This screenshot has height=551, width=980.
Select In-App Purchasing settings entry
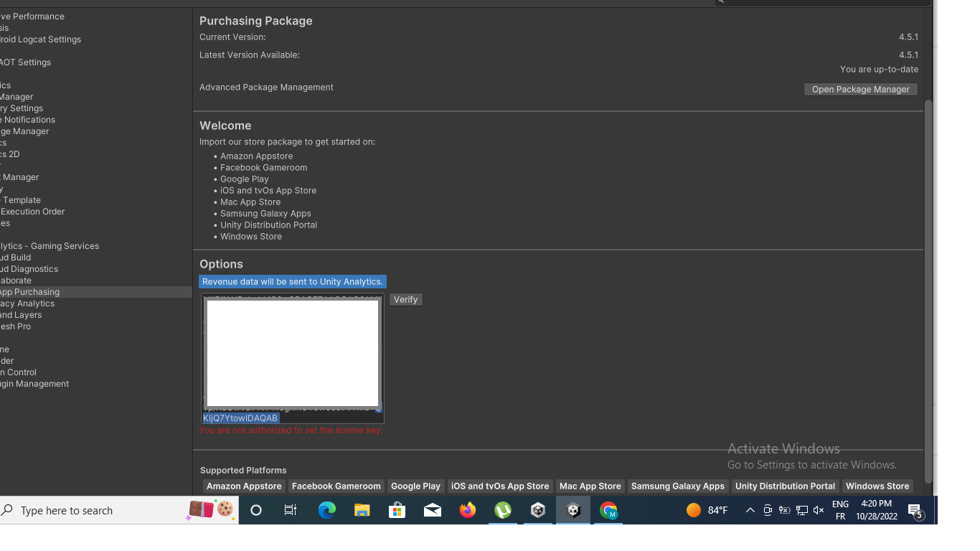tap(95, 292)
